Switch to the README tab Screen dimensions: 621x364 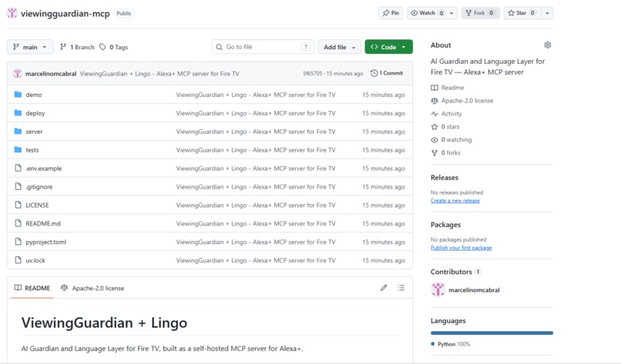(32, 288)
